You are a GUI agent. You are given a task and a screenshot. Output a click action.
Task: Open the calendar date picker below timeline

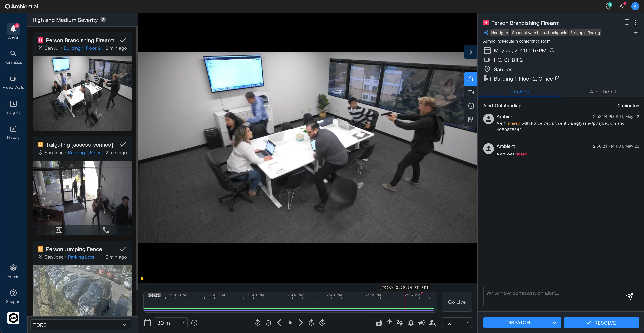[147, 323]
